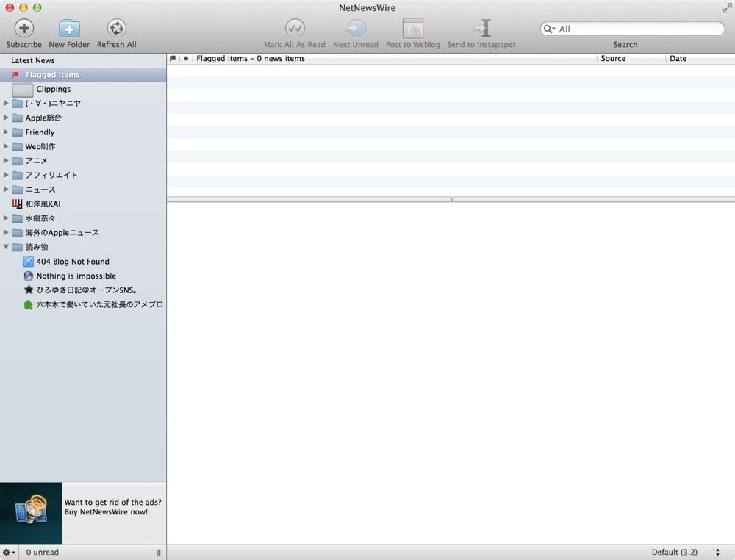The image size is (735, 560).
Task: Enter full screen mode via arrows icon
Action: pyautogui.click(x=727, y=8)
